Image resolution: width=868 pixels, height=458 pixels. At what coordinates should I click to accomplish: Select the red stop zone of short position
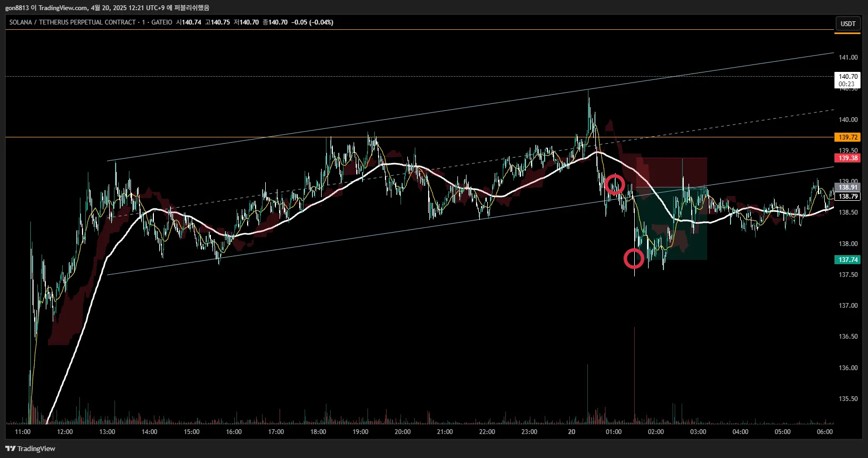[x=672, y=173]
